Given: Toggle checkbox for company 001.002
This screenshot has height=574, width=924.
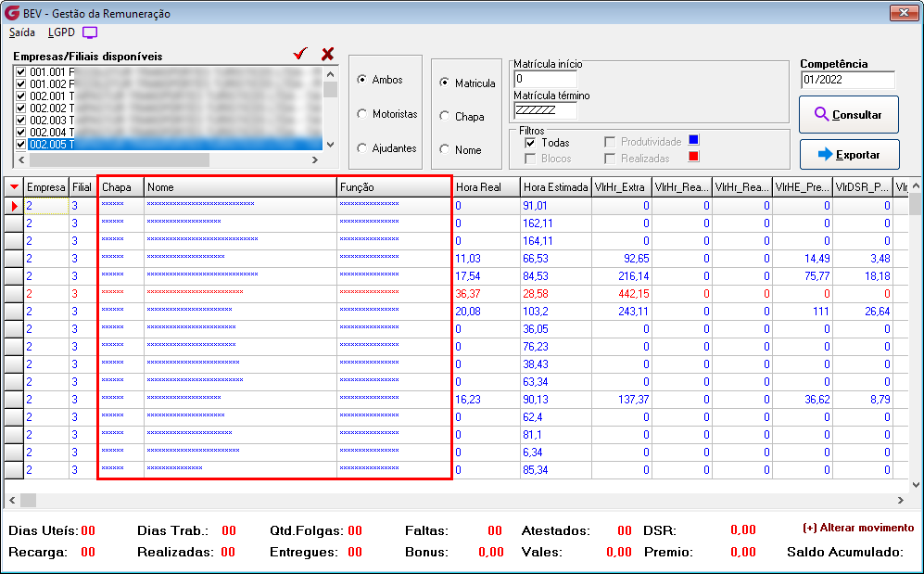Looking at the screenshot, I should [21, 83].
